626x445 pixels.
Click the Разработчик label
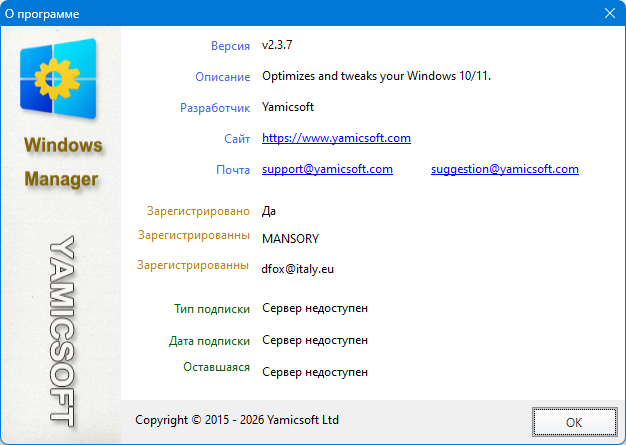click(x=215, y=108)
